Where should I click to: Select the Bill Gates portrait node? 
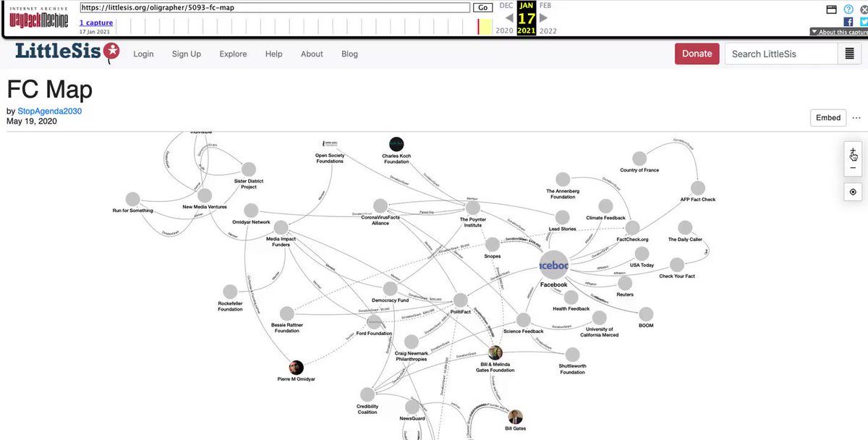(515, 417)
